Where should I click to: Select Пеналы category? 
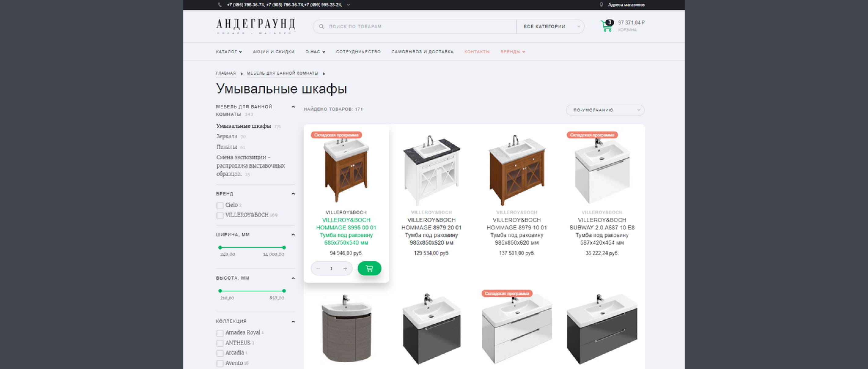[x=226, y=147]
